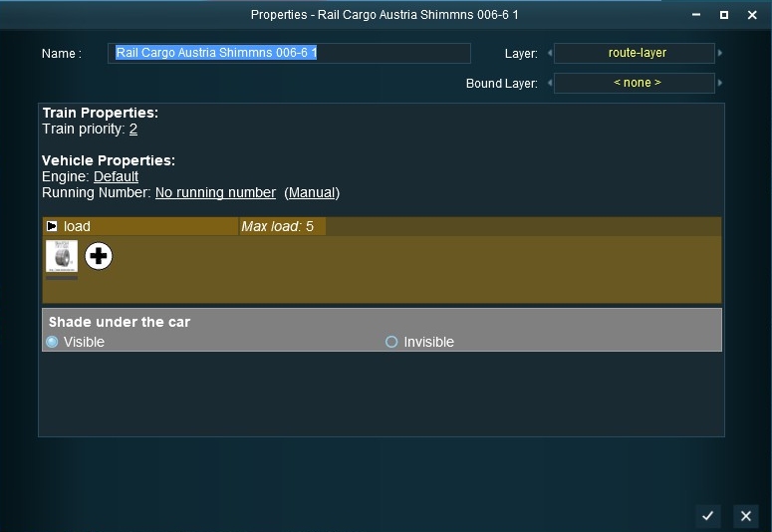
Task: Go to the next Layer option with the right arrow
Action: (x=720, y=53)
